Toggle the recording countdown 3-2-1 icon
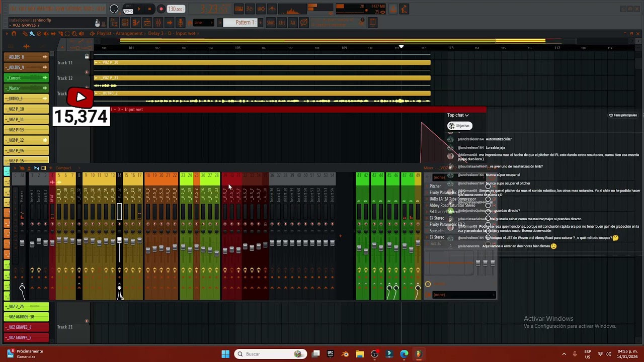The height and width of the screenshot is (362, 644). click(250, 9)
